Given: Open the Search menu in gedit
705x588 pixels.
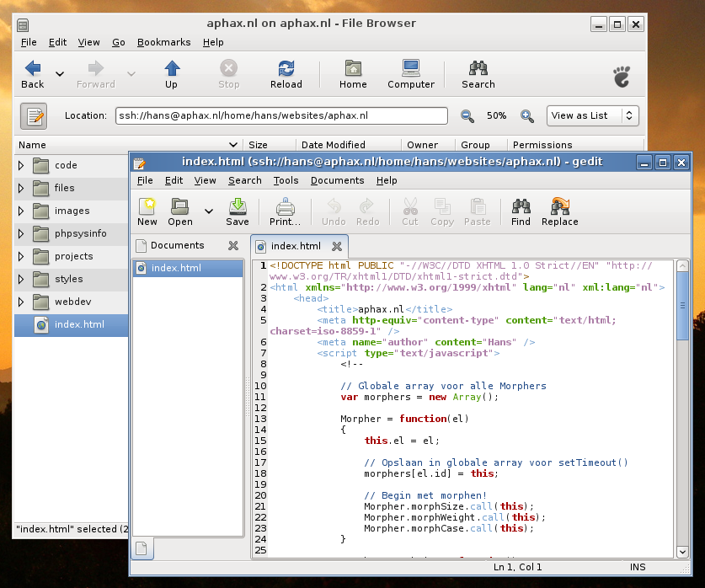Looking at the screenshot, I should [244, 181].
